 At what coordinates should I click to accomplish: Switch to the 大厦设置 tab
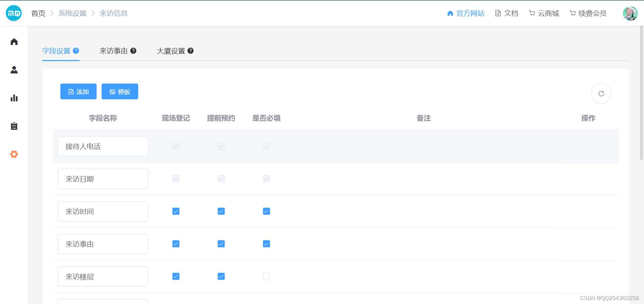coord(171,51)
